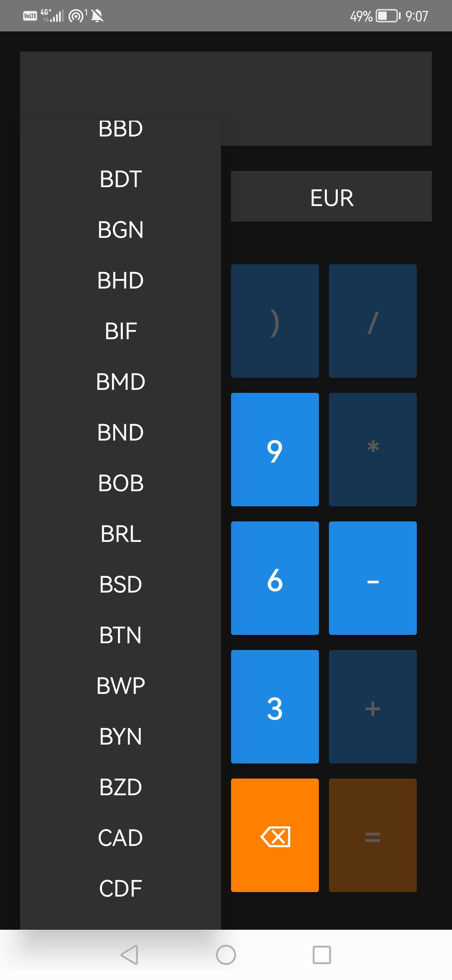The height and width of the screenshot is (980, 452).
Task: Choose CAD in the currency list
Action: 121,838
